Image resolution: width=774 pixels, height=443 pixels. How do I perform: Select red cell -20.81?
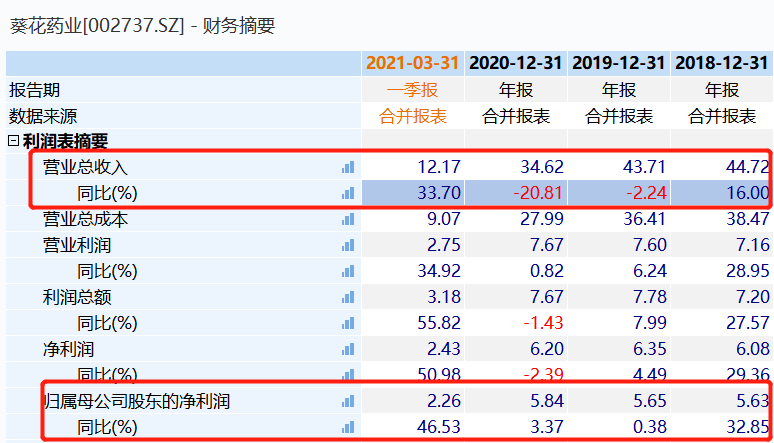point(516,193)
